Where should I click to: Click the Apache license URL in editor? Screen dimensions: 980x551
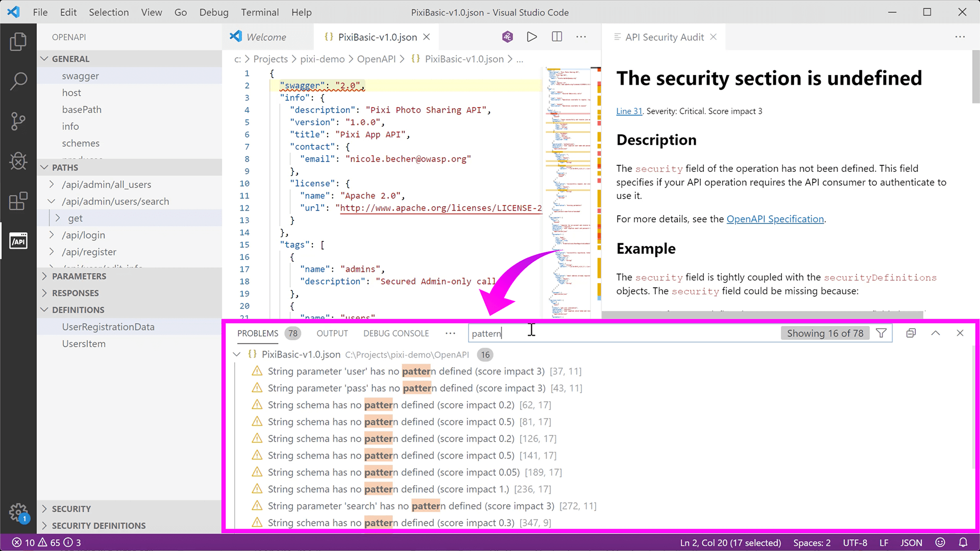(x=441, y=208)
